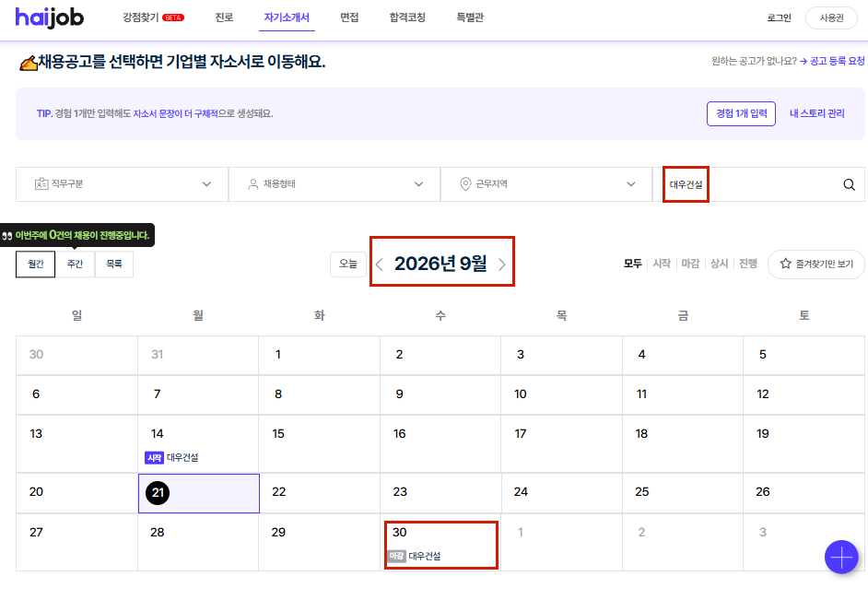Expand the 채용형태 dropdown

tap(334, 184)
